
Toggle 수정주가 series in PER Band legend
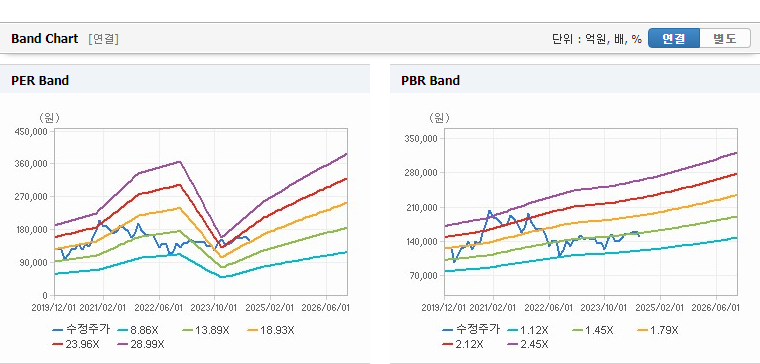[x=81, y=330]
